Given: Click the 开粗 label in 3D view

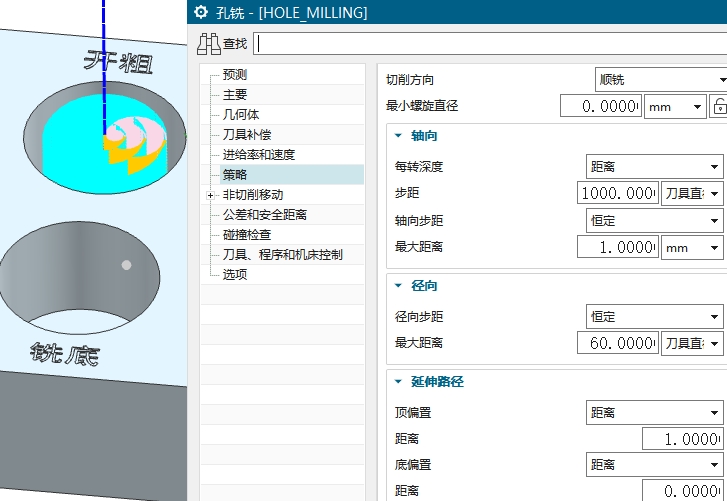Looking at the screenshot, I should [118, 62].
